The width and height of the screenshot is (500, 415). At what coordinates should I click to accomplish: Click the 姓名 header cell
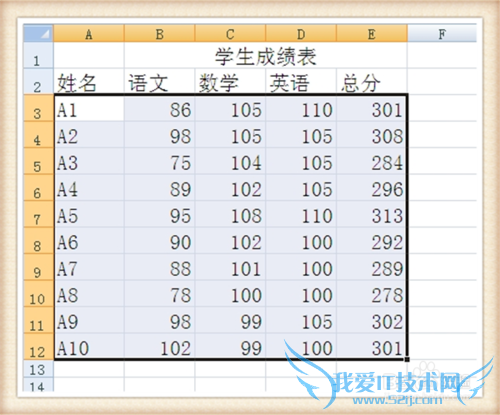(89, 82)
